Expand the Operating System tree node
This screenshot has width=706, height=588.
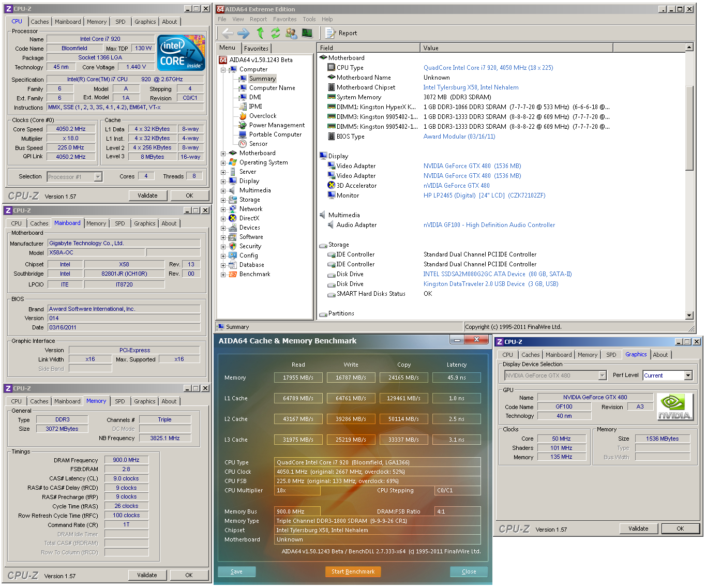(x=223, y=163)
